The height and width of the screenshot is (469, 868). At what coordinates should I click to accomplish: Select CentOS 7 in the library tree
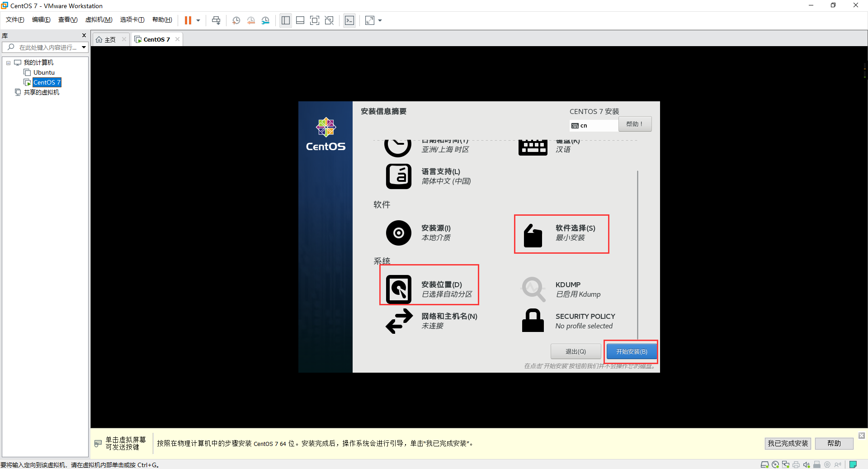[x=47, y=82]
